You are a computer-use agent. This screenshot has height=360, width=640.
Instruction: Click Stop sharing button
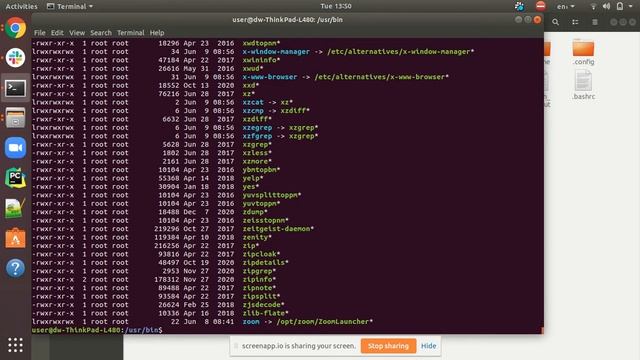click(388, 346)
